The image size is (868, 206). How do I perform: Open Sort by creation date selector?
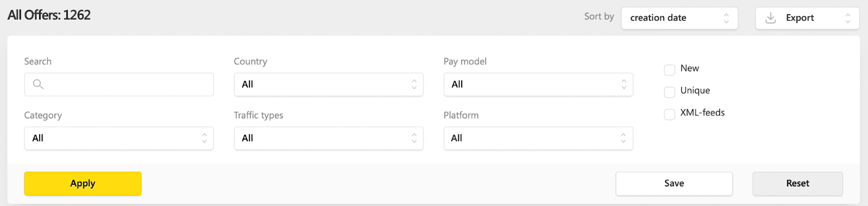pos(679,18)
